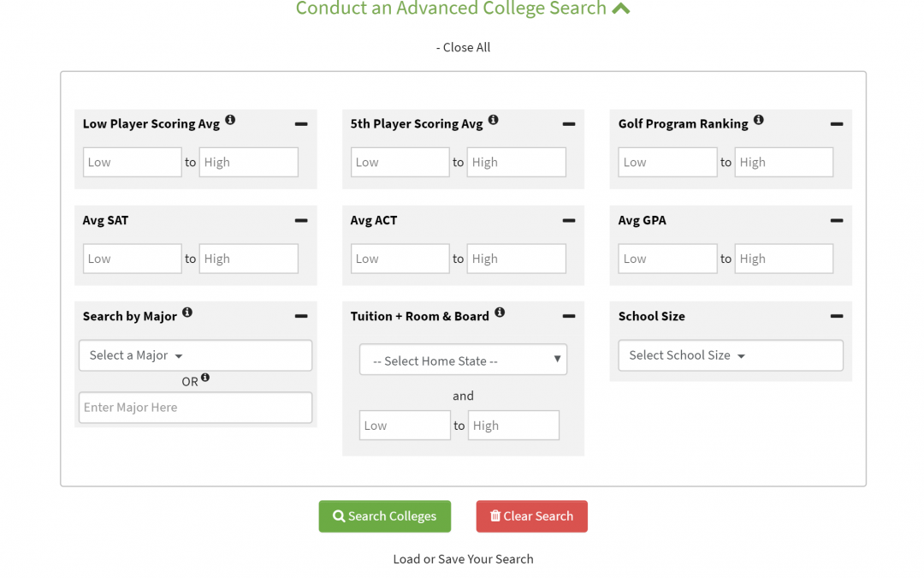Viewport: 924px width, 578px height.
Task: Collapse the School Size filter panel
Action: tap(836, 316)
